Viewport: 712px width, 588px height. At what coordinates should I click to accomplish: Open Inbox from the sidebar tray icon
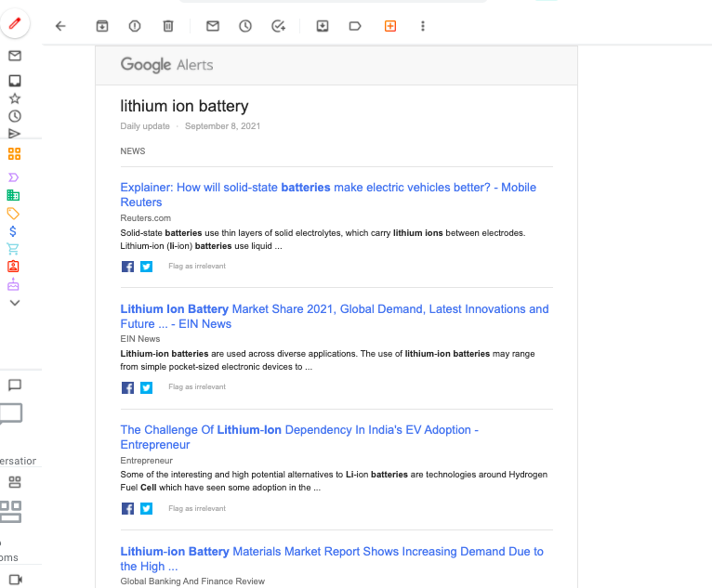[15, 81]
